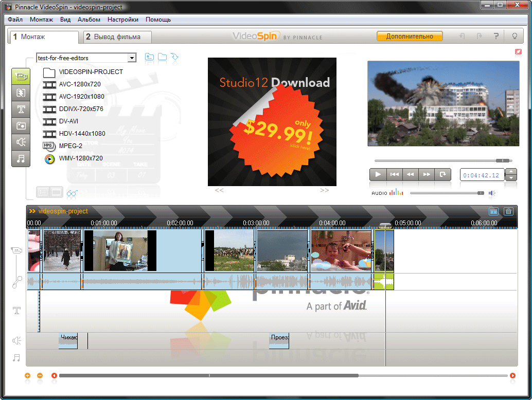Viewport: 532px width, 400px height.
Task: Click the right red timeline scroll arrow
Action: (x=512, y=376)
